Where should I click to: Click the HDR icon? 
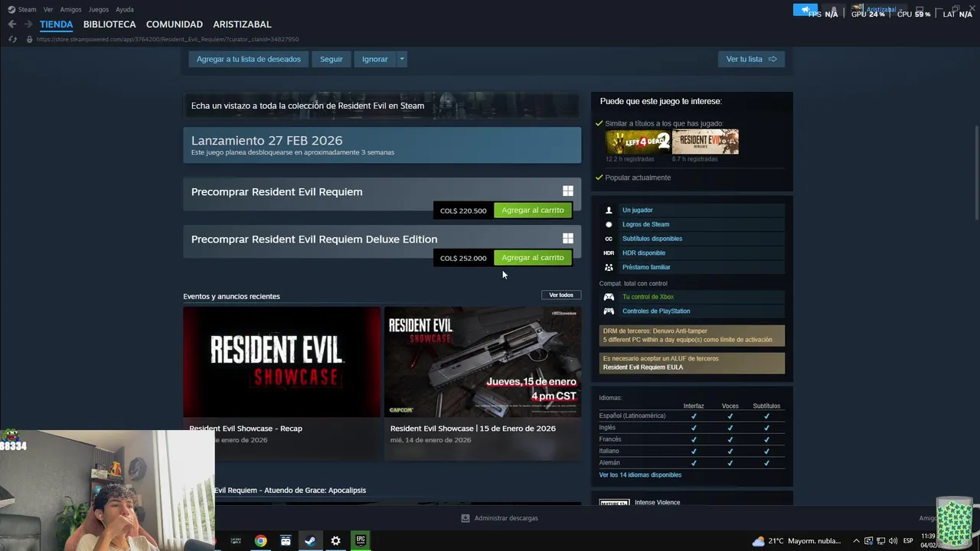(609, 253)
